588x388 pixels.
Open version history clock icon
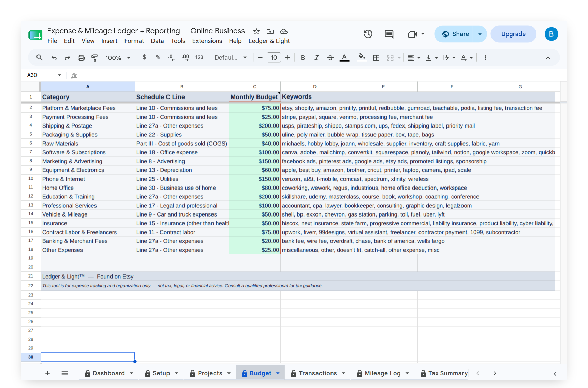pos(368,34)
